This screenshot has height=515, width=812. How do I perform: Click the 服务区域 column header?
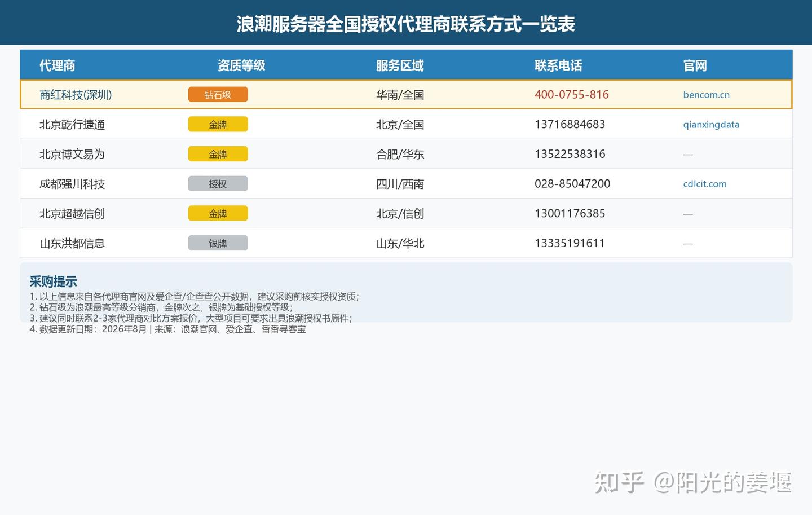[400, 65]
